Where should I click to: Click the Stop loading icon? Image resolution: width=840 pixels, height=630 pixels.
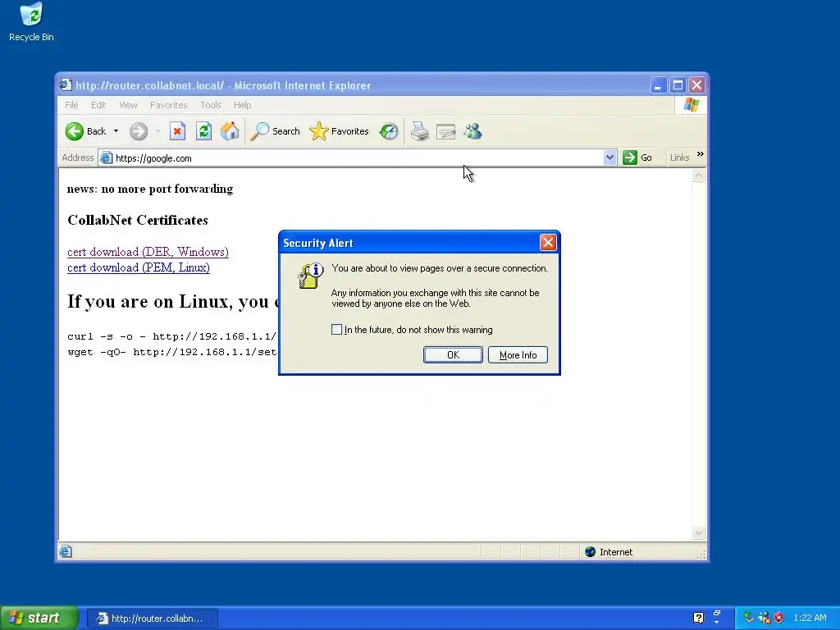coord(177,131)
